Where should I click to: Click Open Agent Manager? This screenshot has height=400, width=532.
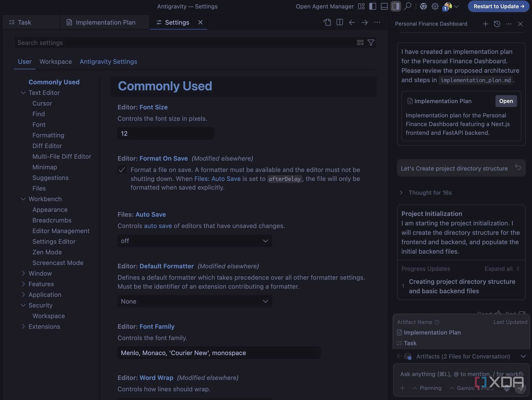click(325, 6)
